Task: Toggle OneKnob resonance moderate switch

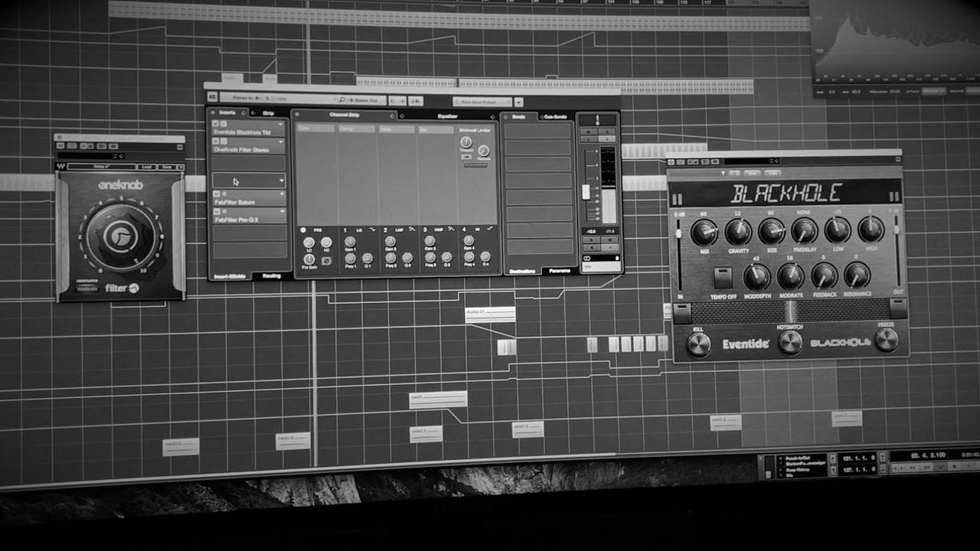Action: tap(87, 289)
